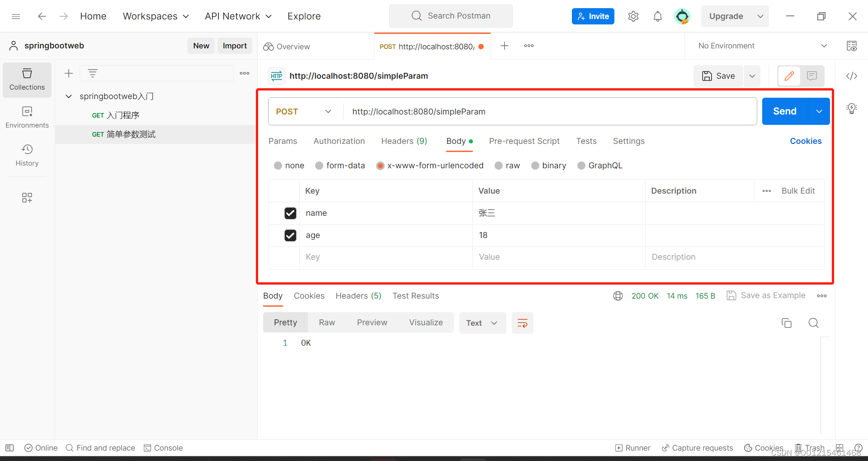Open the Overview tab
This screenshot has width=868, height=461.
click(x=287, y=47)
